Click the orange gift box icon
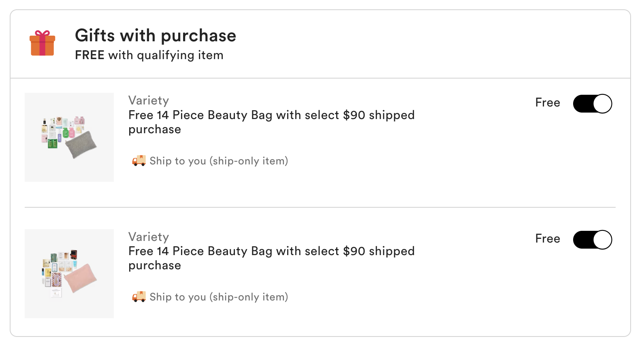Image resolution: width=644 pixels, height=345 pixels. click(x=42, y=44)
